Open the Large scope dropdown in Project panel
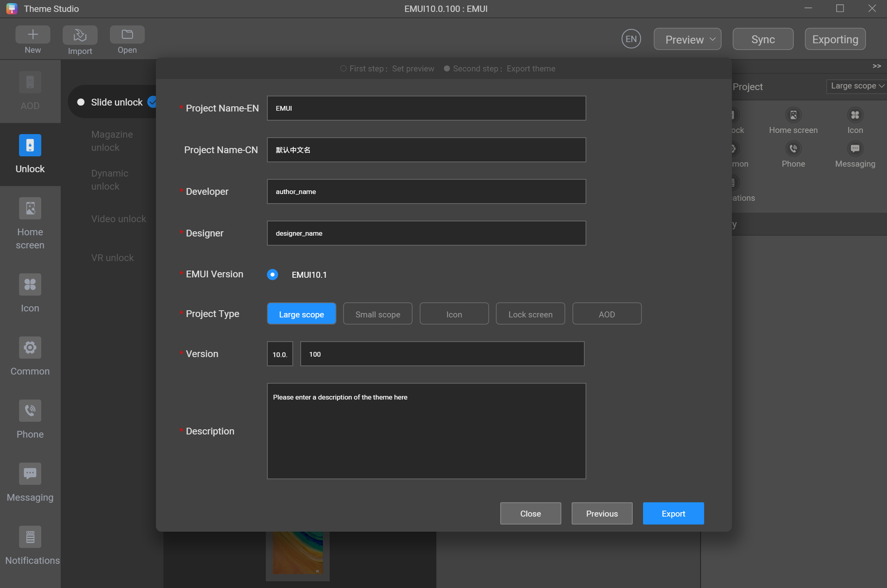 tap(857, 86)
